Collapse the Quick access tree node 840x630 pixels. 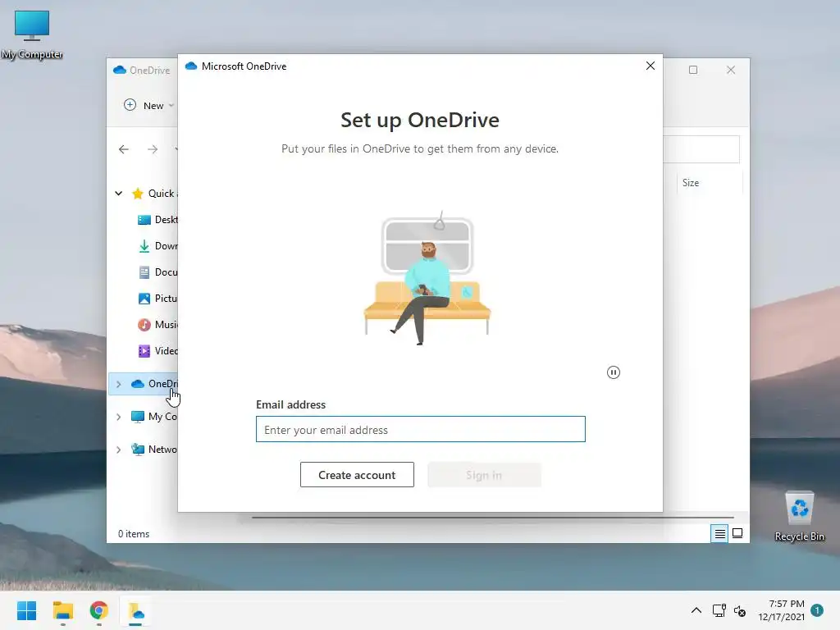pyautogui.click(x=119, y=194)
